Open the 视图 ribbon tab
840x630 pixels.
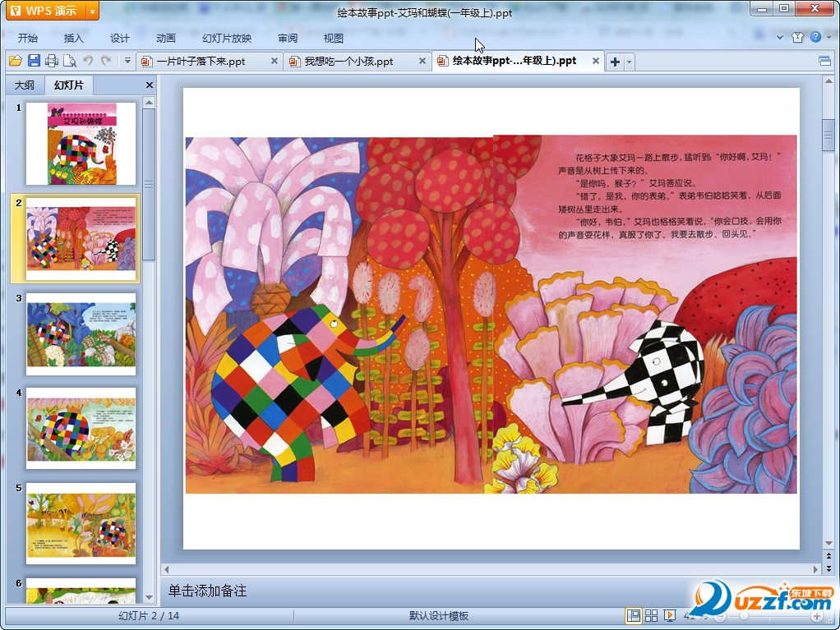pos(333,38)
